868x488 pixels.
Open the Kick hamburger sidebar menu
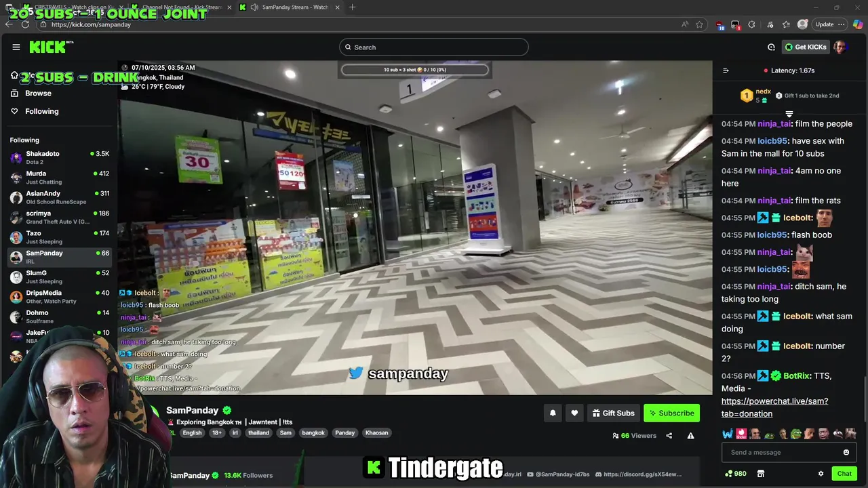pos(16,47)
